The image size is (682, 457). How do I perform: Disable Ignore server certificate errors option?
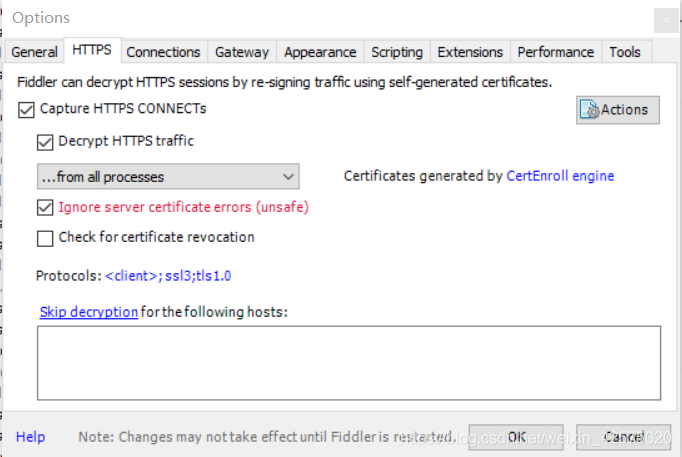[45, 208]
